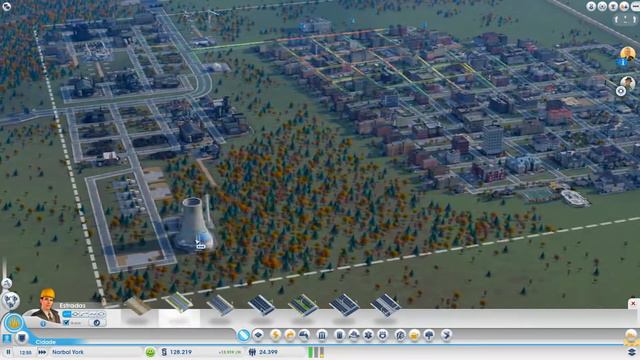
Task: Click the RCI demand bars
Action: [316, 352]
